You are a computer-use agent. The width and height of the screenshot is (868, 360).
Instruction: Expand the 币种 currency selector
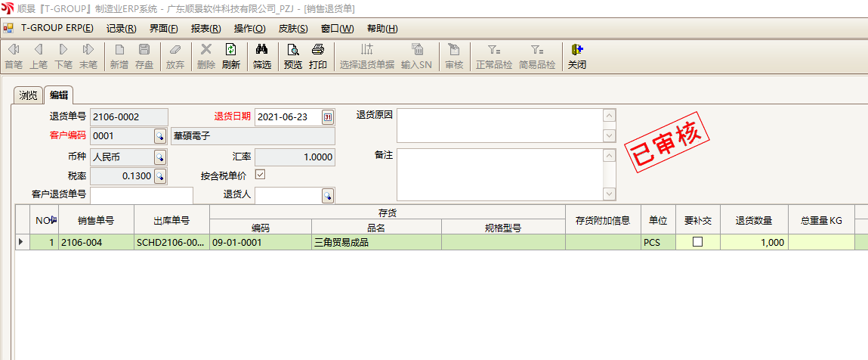(160, 157)
